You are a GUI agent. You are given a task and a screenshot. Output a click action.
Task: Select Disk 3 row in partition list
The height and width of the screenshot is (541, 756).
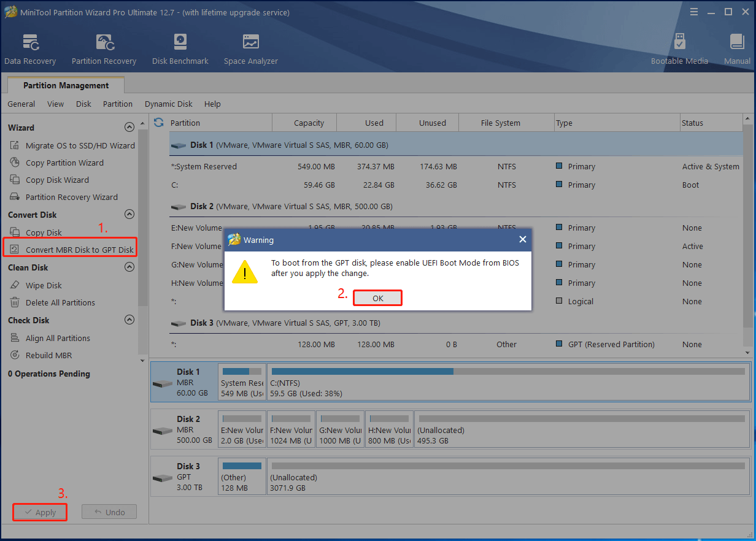[x=456, y=323]
